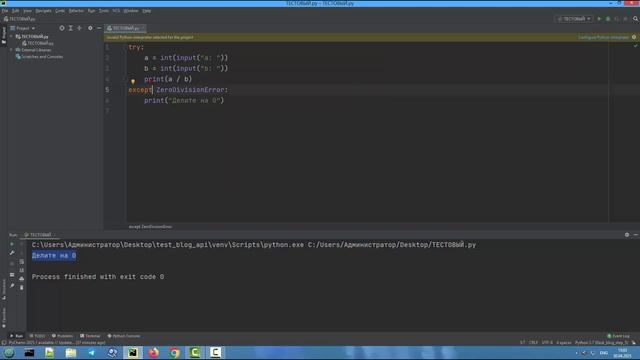Click the yellow intention lightbulb in editor
The image size is (640, 360).
pyautogui.click(x=133, y=81)
